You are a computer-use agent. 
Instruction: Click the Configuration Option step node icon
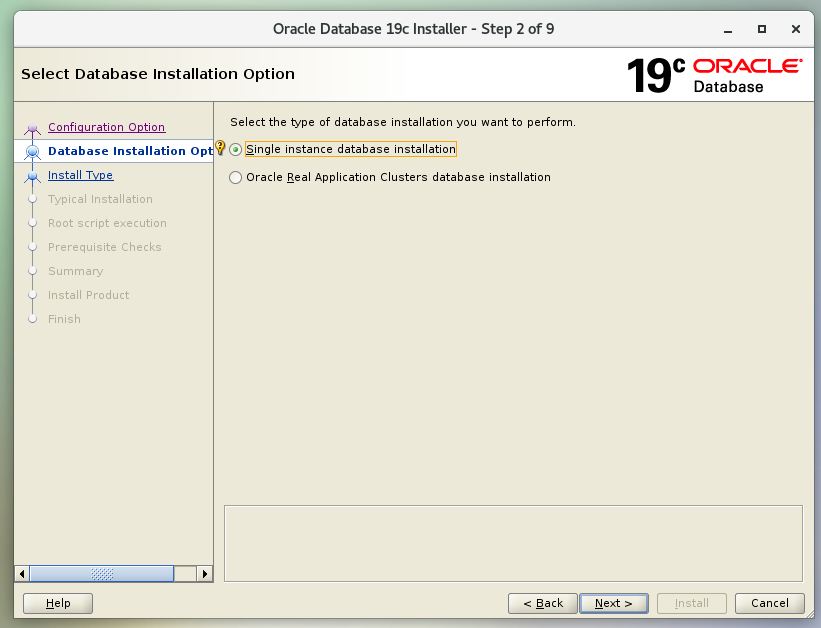[33, 128]
